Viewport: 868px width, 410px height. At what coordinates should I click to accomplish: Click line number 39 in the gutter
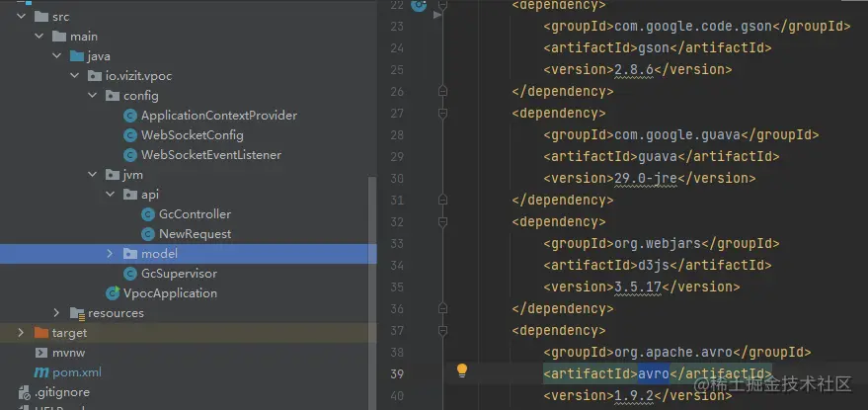click(x=397, y=374)
